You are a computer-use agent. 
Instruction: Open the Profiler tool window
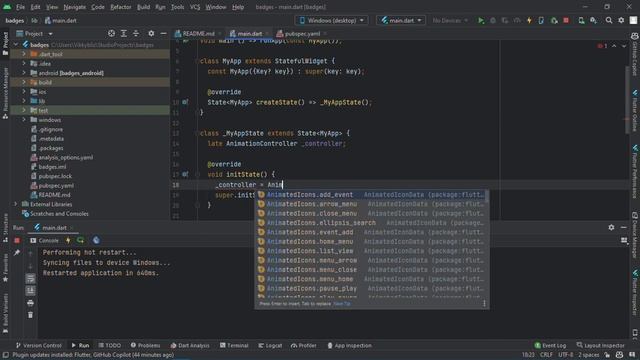[x=304, y=345]
